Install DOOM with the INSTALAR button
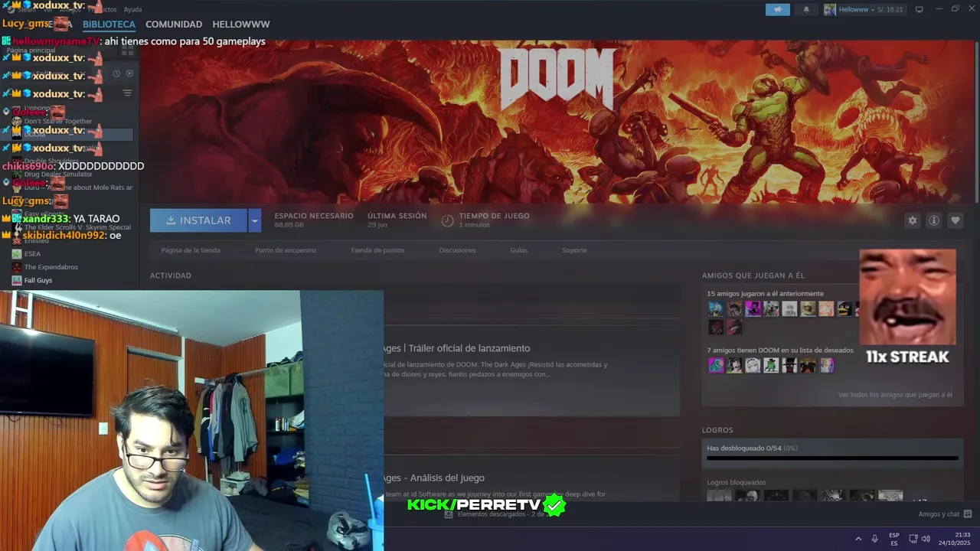 tap(198, 220)
